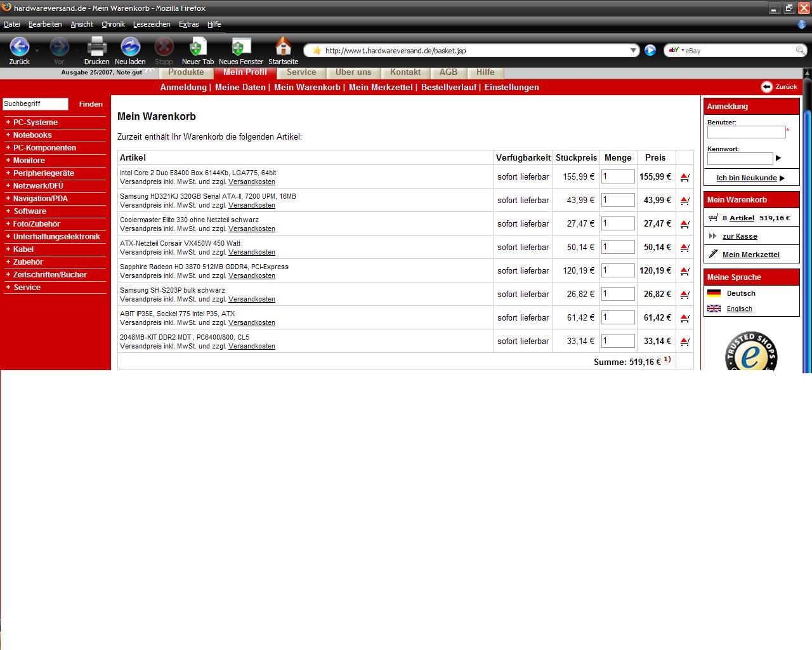Open Ich bin Neukunde link
The width and height of the screenshot is (812, 650).
[747, 178]
